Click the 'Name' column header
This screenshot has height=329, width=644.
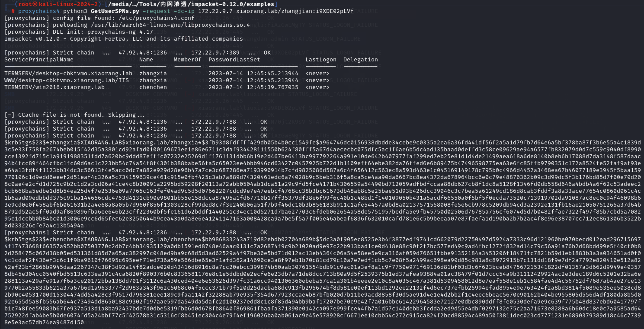click(146, 59)
